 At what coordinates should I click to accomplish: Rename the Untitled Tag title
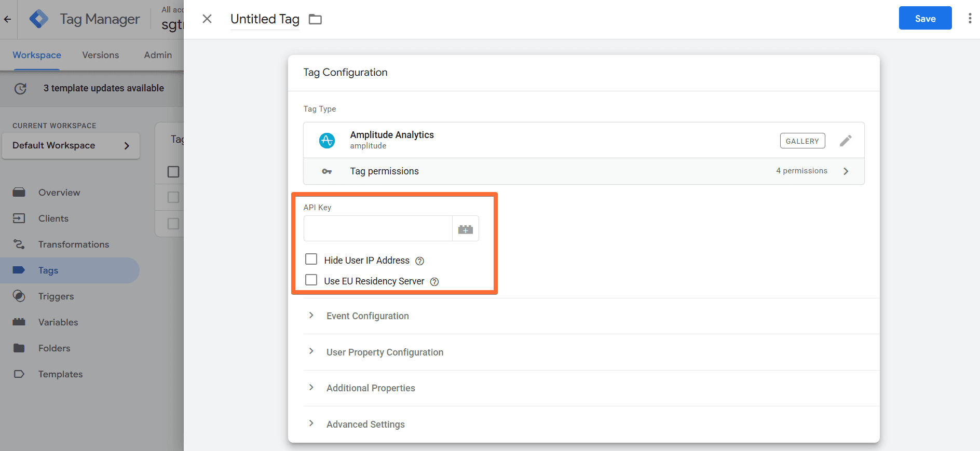pos(265,19)
